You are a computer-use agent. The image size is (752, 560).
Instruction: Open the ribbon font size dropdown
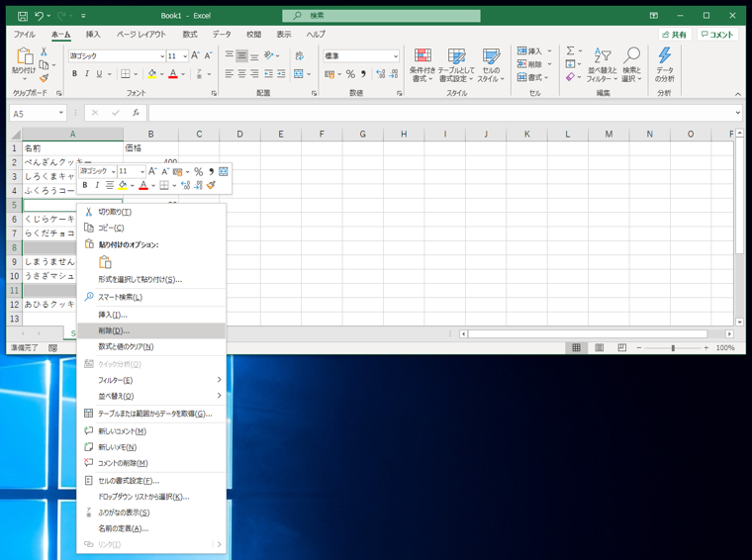point(185,56)
